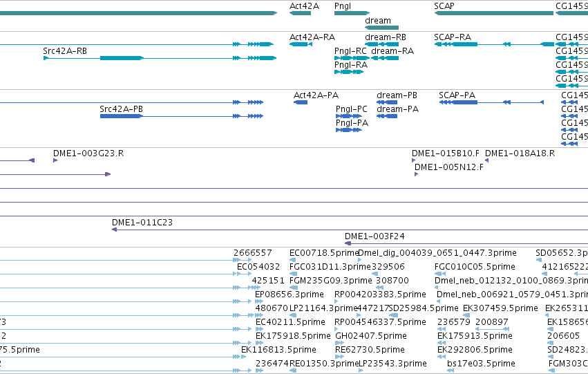Viewport: 588px width, 374px height.
Task: Click the SCAP gene glyph
Action: [494, 13]
